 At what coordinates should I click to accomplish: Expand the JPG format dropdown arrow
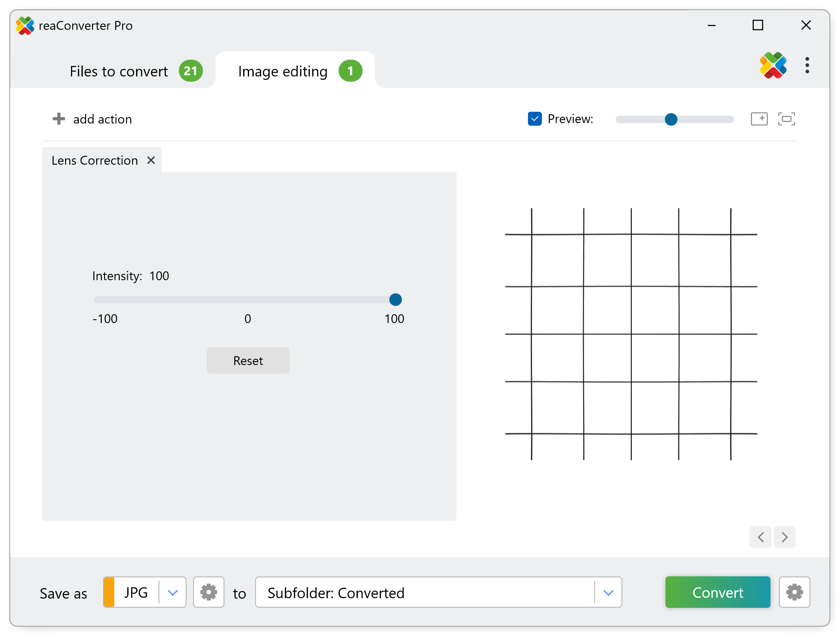(x=173, y=592)
